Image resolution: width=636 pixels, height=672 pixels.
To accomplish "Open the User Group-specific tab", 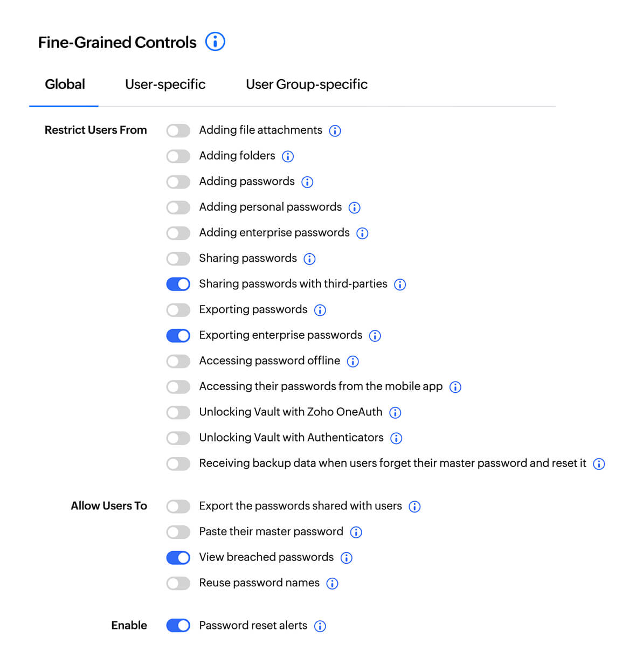I will 306,84.
